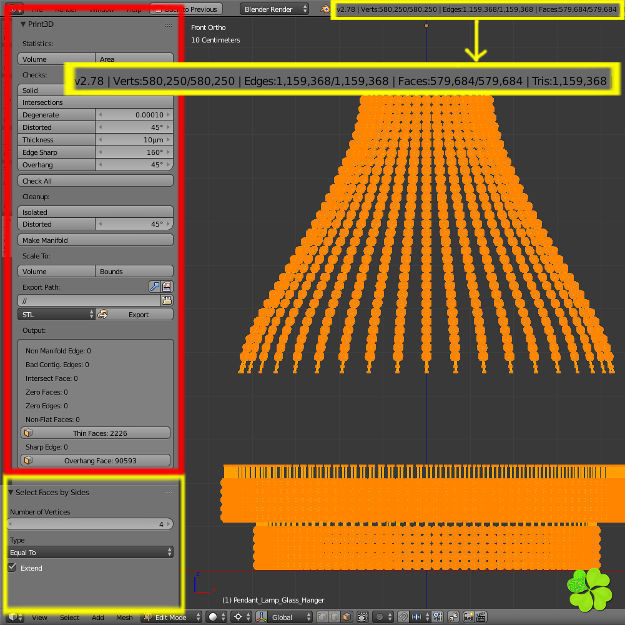The image size is (625, 625).
Task: Run the Distorted check under Checks
Action: 56,127
